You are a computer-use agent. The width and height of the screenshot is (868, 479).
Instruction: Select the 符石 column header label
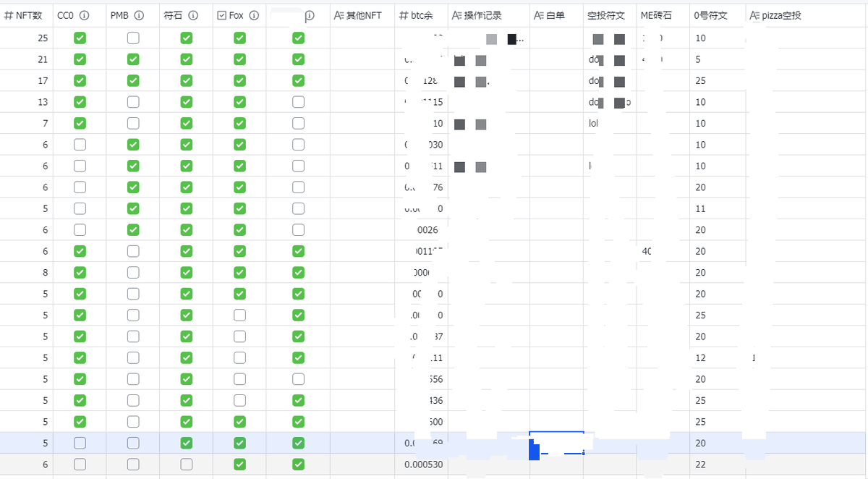pos(173,15)
